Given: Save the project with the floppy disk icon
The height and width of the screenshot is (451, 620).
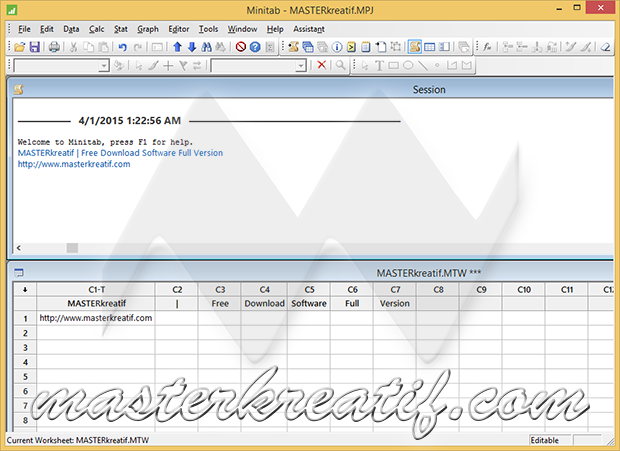Looking at the screenshot, I should [34, 47].
